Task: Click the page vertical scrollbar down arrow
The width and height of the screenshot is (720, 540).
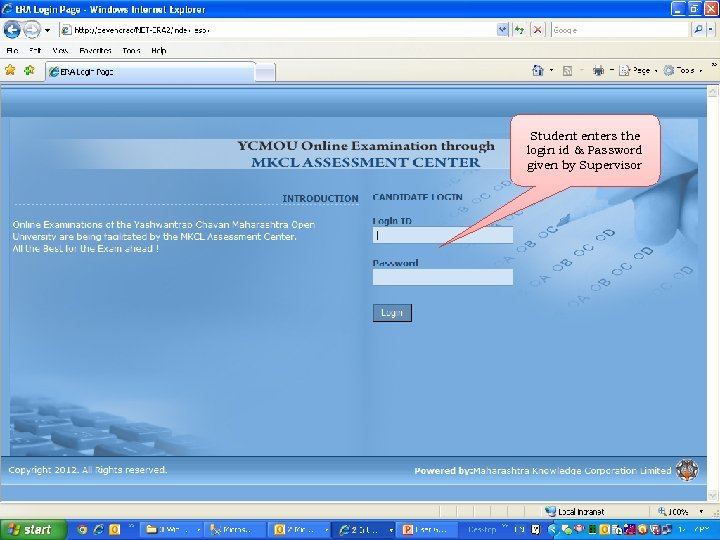Action: [x=712, y=495]
